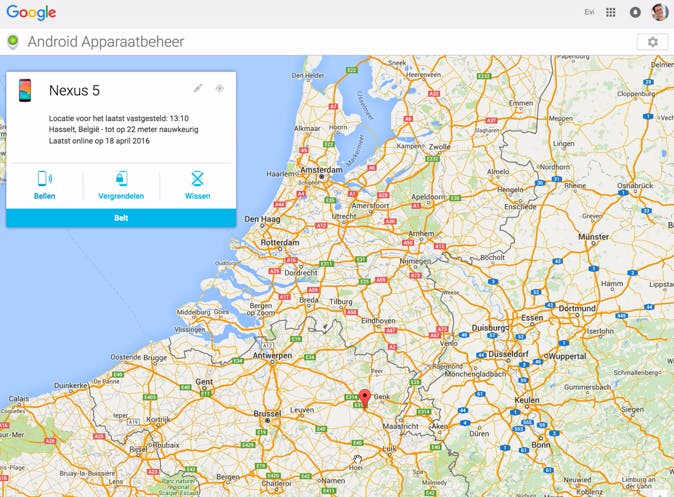Click the Wissen label
The image size is (674, 497).
[x=197, y=196]
